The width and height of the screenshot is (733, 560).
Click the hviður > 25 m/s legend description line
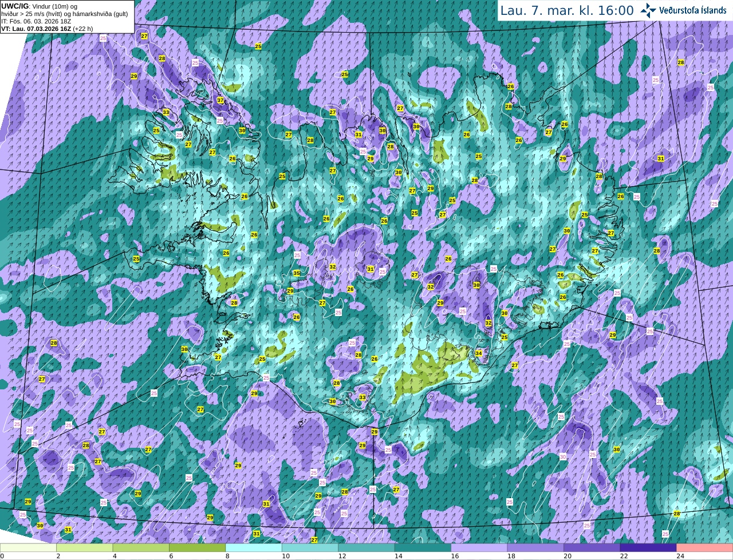click(x=64, y=14)
